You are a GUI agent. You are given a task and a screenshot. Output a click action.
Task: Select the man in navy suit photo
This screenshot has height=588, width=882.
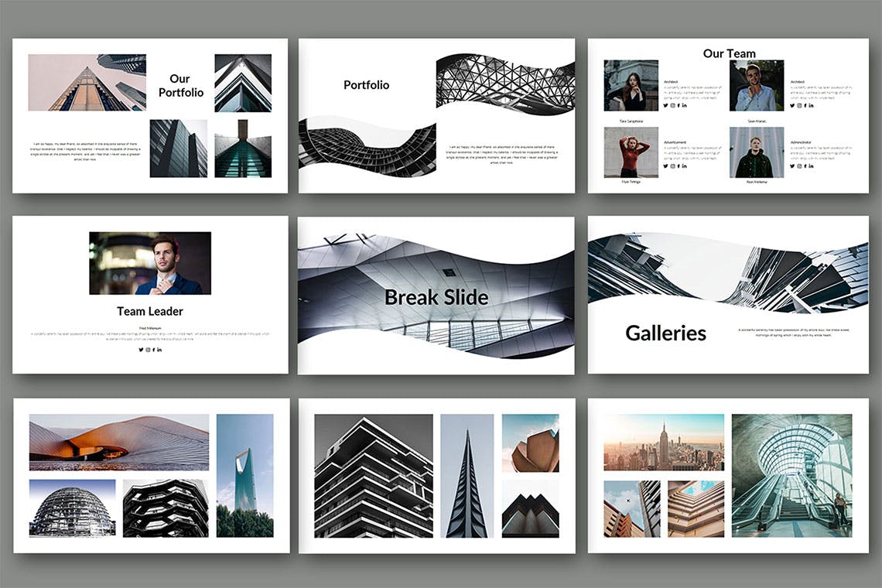150,263
